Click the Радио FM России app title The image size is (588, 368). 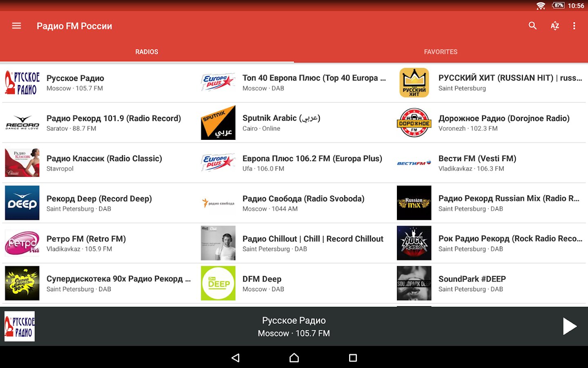74,26
